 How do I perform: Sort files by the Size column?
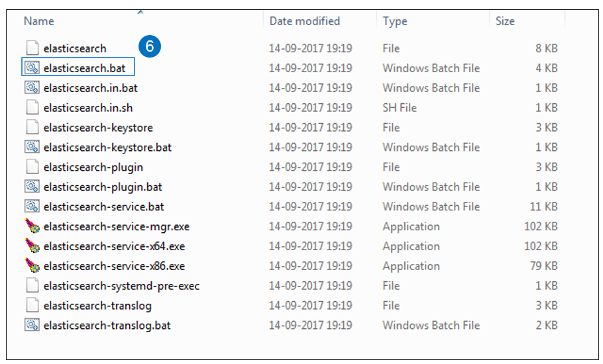[505, 21]
